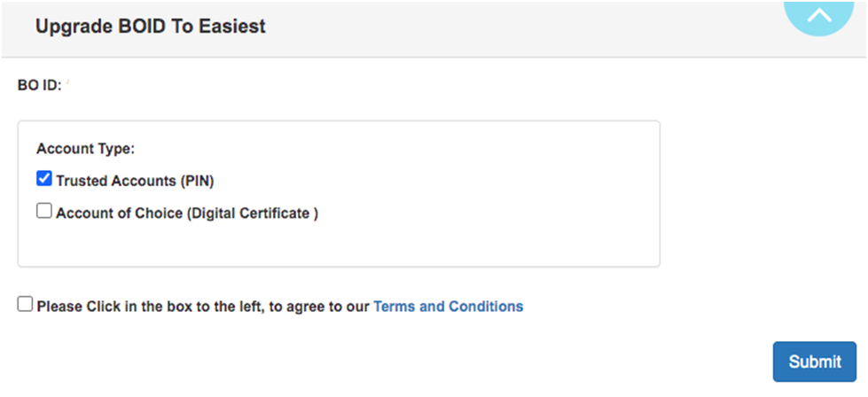Screen dimensions: 868x397
Task: Enable the Account of Choice checkbox
Action: coord(44,212)
